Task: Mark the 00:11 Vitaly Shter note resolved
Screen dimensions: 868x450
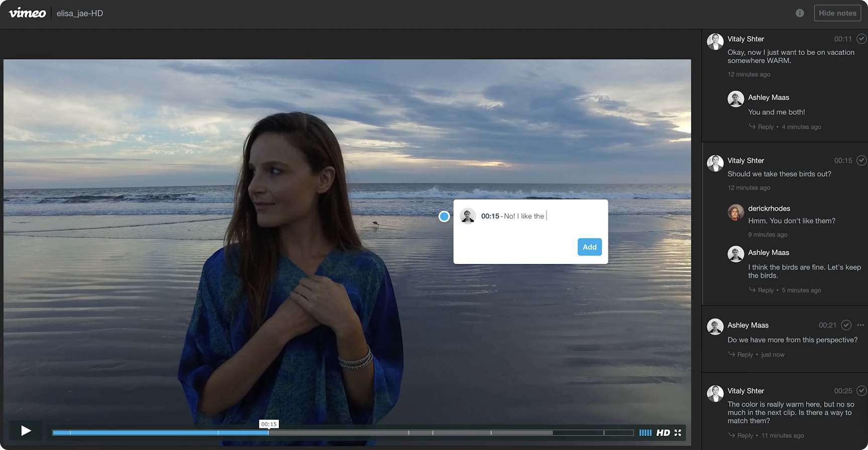Action: (x=861, y=39)
